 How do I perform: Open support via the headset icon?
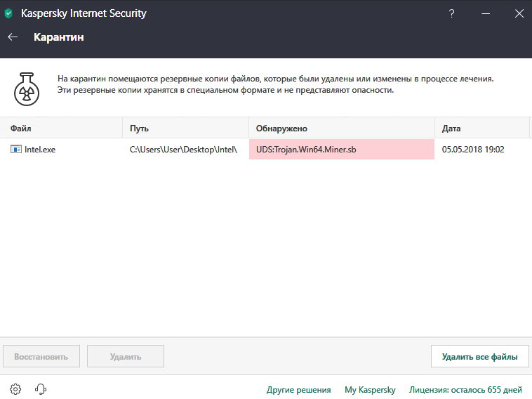click(41, 388)
